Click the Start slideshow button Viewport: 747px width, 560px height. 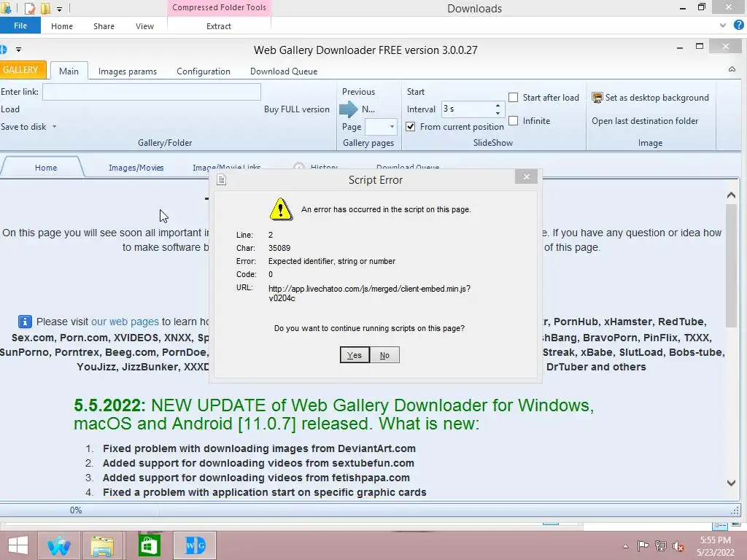[415, 91]
